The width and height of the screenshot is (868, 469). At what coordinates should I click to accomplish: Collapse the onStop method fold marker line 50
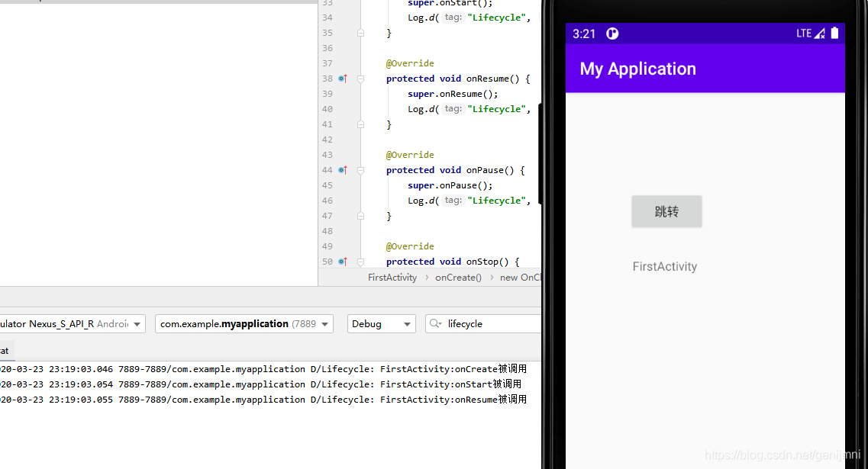click(360, 262)
